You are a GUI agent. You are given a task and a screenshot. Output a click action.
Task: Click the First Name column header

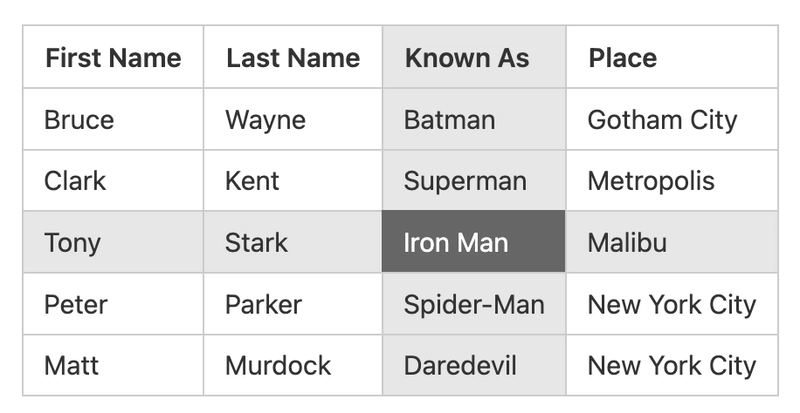(x=113, y=57)
